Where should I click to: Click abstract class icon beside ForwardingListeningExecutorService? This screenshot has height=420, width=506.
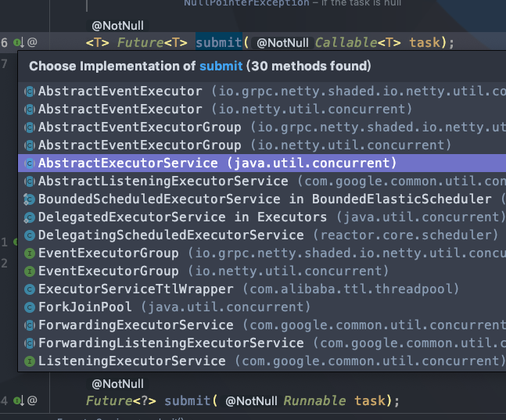tap(30, 343)
